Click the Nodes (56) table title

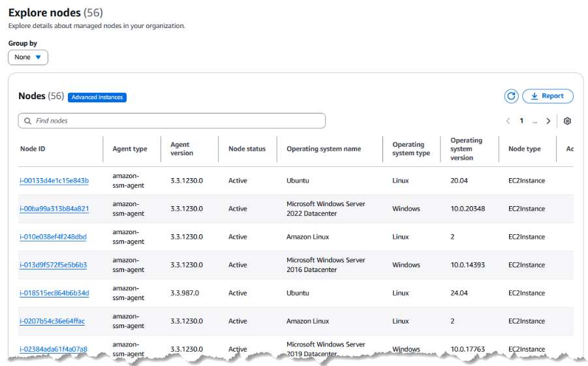(x=41, y=96)
